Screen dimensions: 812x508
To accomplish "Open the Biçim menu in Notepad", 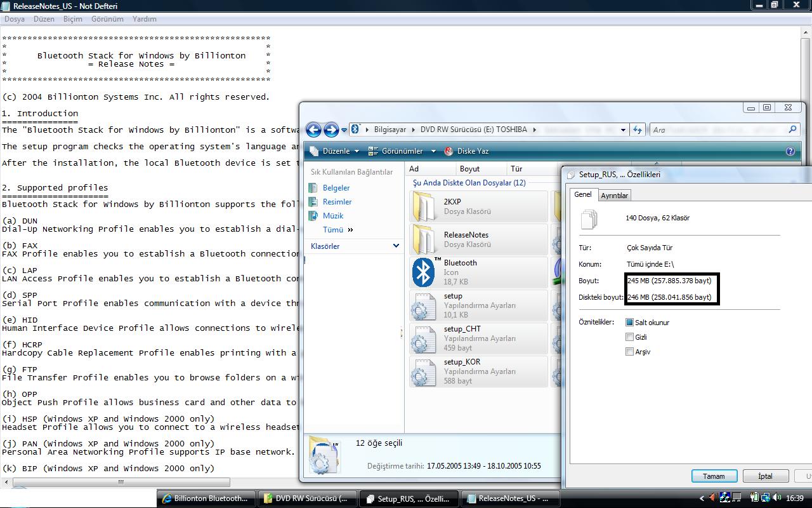I will coord(72,19).
